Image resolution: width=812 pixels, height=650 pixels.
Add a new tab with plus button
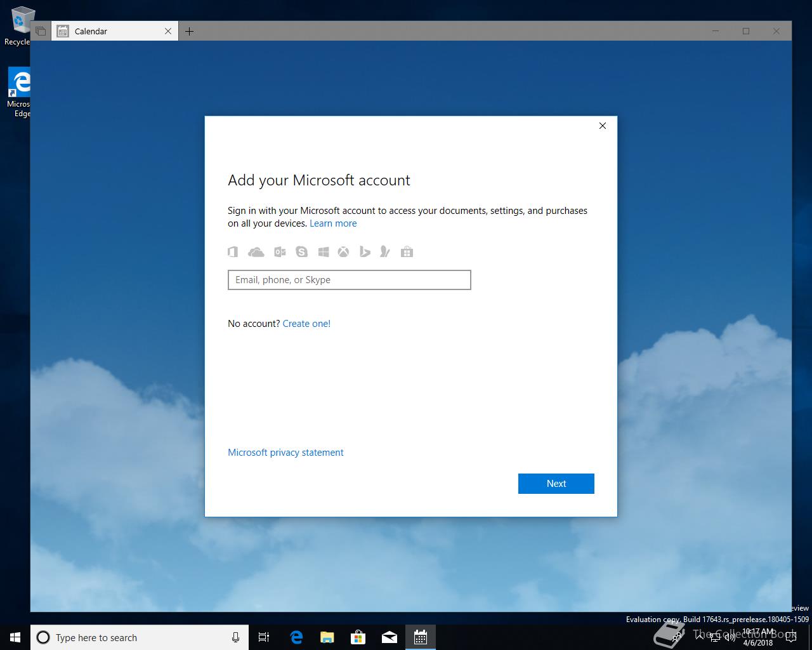tap(189, 31)
